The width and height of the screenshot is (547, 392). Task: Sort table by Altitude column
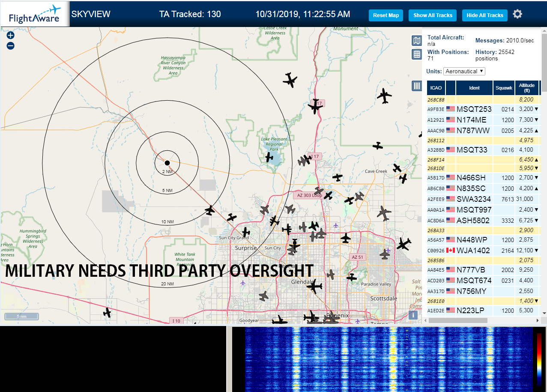point(527,88)
